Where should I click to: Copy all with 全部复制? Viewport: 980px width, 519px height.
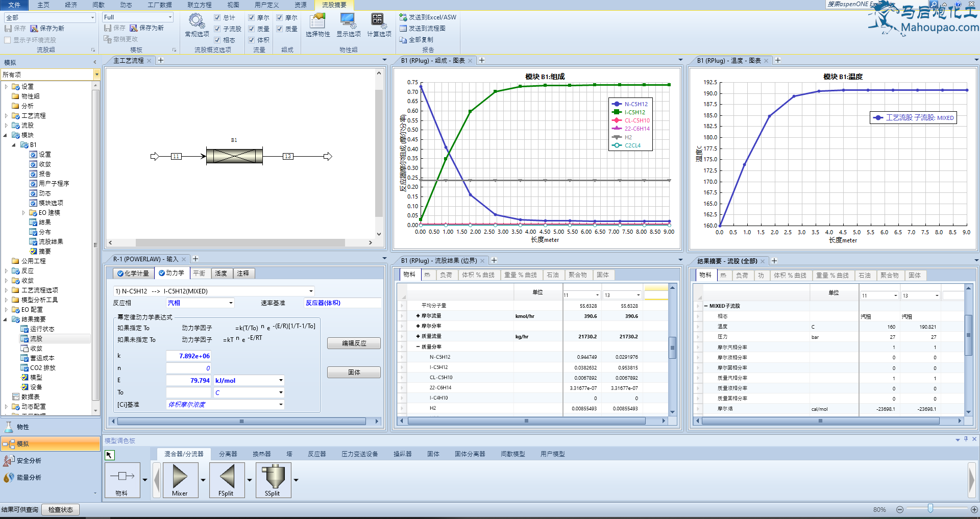point(416,40)
